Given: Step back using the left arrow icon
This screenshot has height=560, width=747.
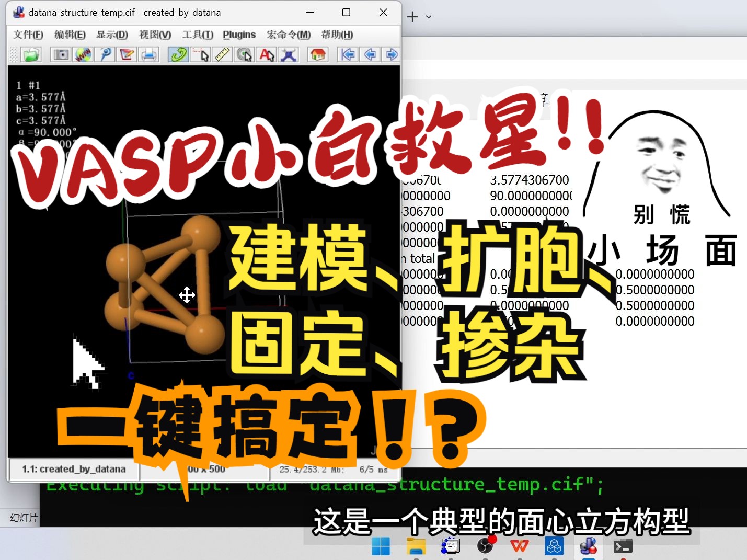Looking at the screenshot, I should pyautogui.click(x=370, y=54).
